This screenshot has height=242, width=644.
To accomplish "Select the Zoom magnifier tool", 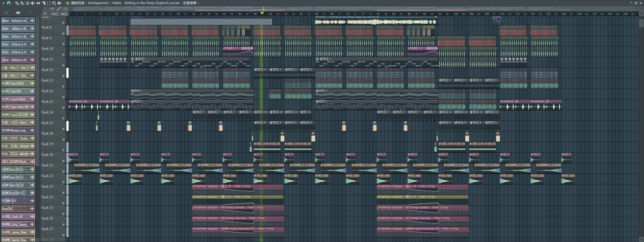I will click(54, 3).
